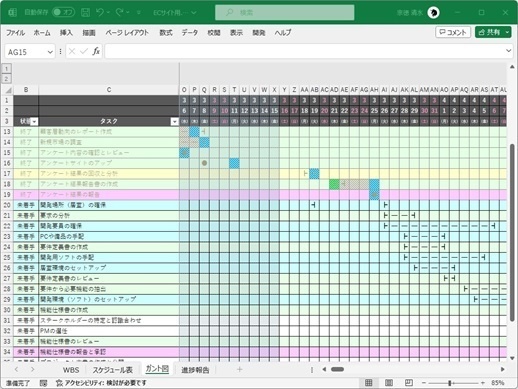The height and width of the screenshot is (389, 518).
Task: Click the Cancel X formula icon
Action: 72,51
